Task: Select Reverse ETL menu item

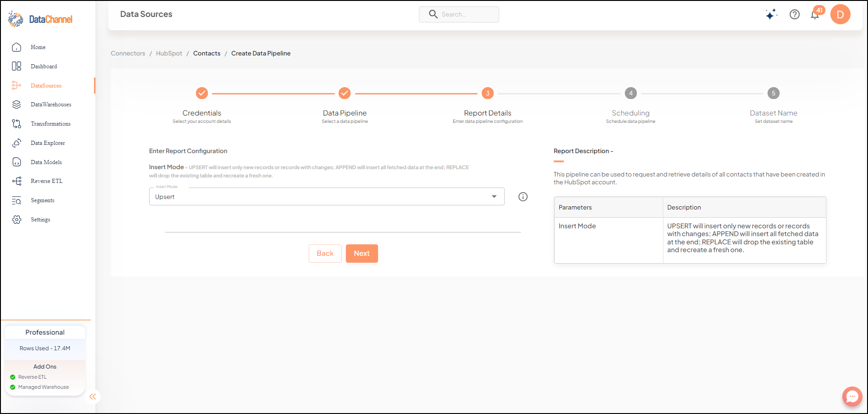Action: click(x=46, y=181)
